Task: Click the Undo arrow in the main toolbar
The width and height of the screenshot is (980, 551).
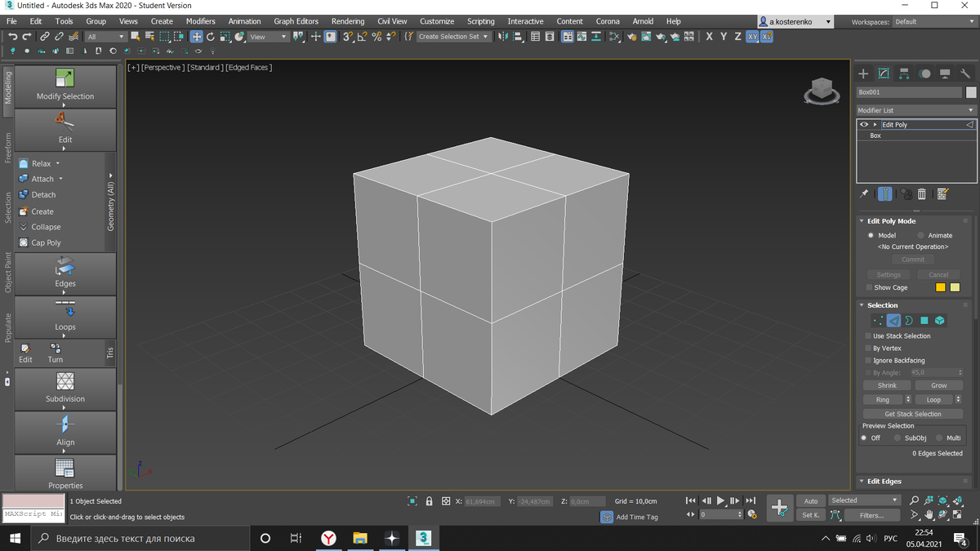Action: (x=13, y=37)
